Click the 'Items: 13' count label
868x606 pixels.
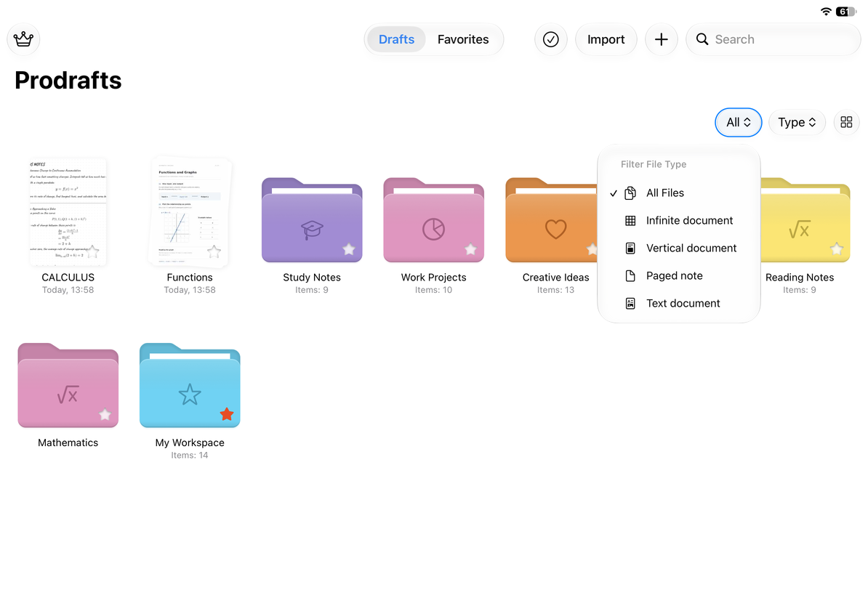(x=556, y=290)
